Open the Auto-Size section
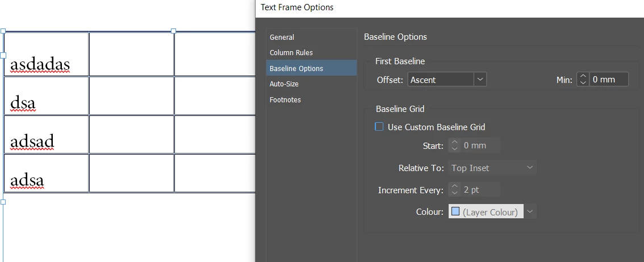Image resolution: width=644 pixels, height=262 pixels. [284, 84]
